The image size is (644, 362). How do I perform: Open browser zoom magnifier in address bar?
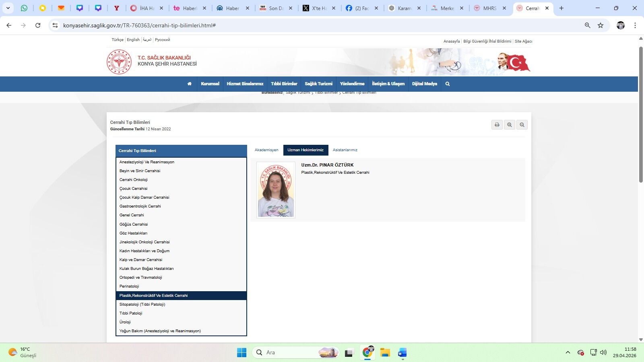[x=588, y=25]
